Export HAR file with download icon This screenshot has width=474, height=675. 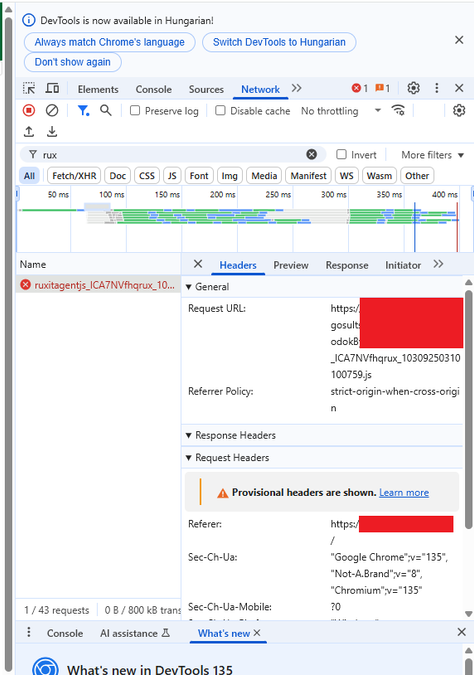pyautogui.click(x=52, y=131)
